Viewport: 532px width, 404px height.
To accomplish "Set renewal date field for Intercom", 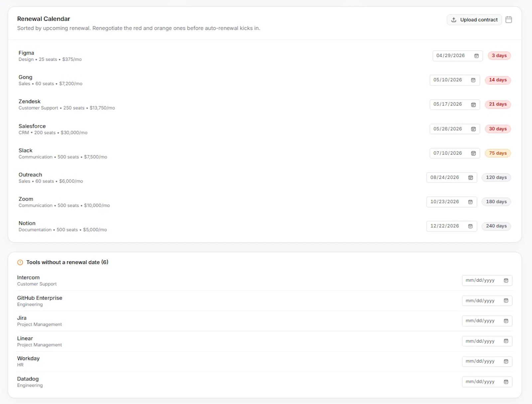I will point(487,281).
